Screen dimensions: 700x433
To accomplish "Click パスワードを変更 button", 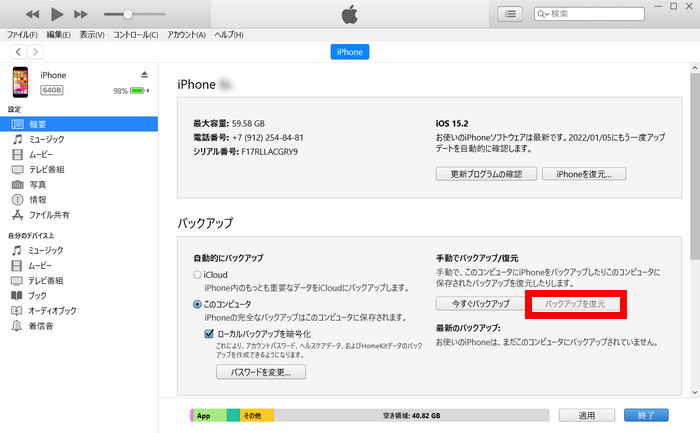I will click(261, 372).
